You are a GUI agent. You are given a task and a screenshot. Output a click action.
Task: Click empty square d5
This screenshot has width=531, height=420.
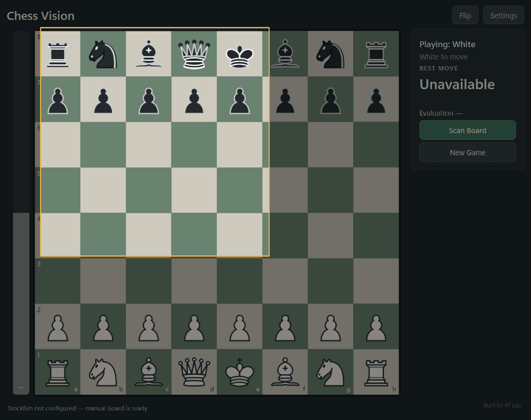coord(194,190)
